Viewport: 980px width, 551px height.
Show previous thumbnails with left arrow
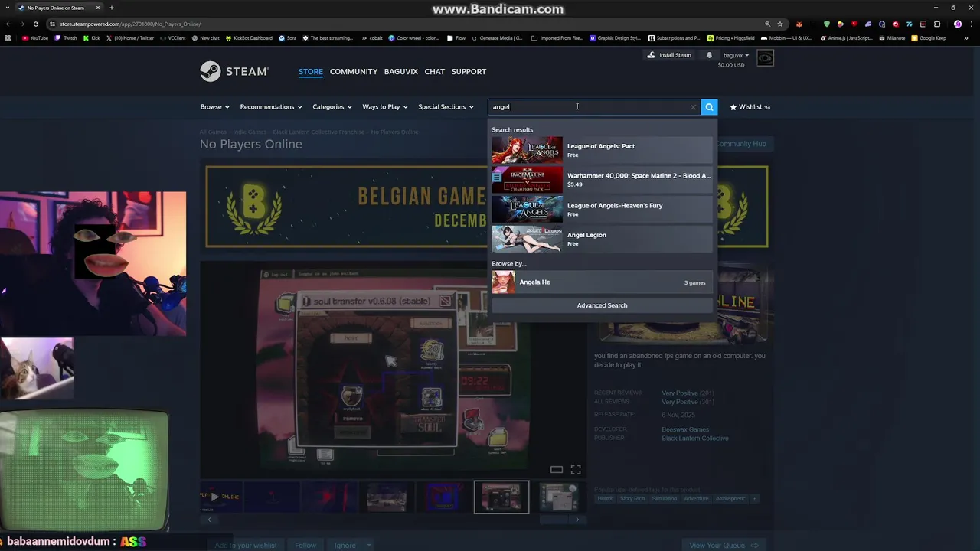[209, 520]
